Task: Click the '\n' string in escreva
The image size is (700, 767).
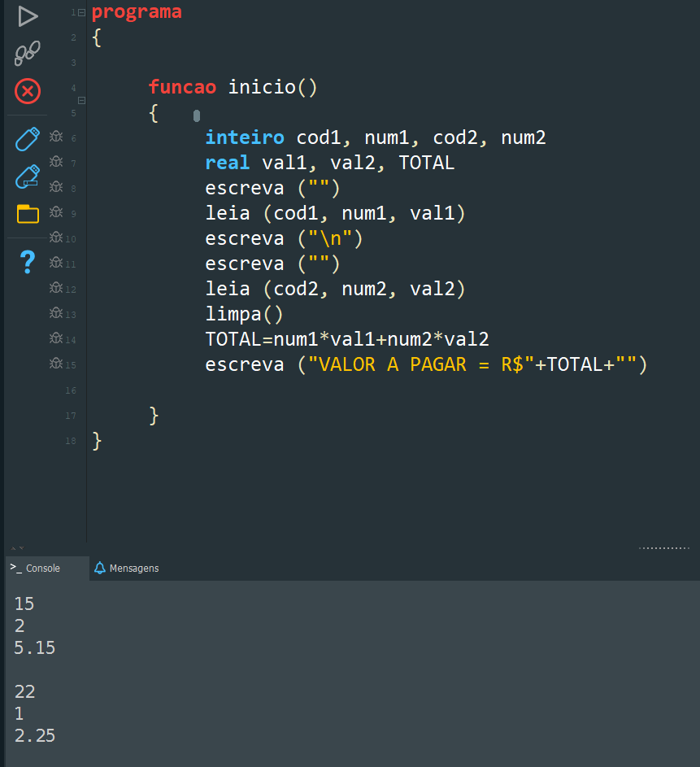Action: [x=330, y=238]
